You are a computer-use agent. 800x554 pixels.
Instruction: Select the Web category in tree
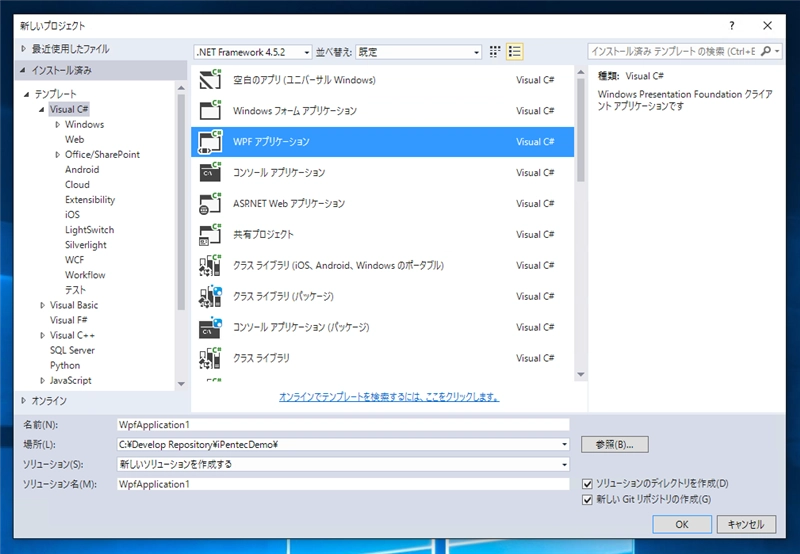74,139
